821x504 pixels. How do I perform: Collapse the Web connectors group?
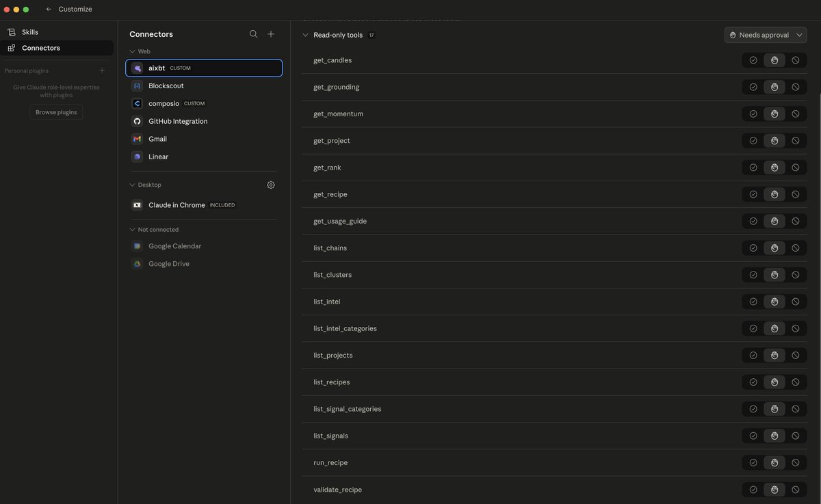pos(133,51)
